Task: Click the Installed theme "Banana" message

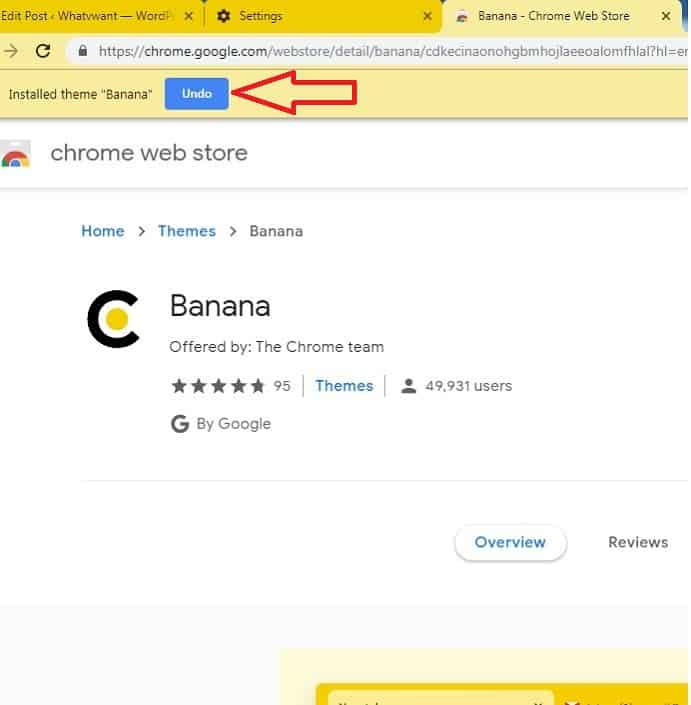Action: pyautogui.click(x=80, y=94)
